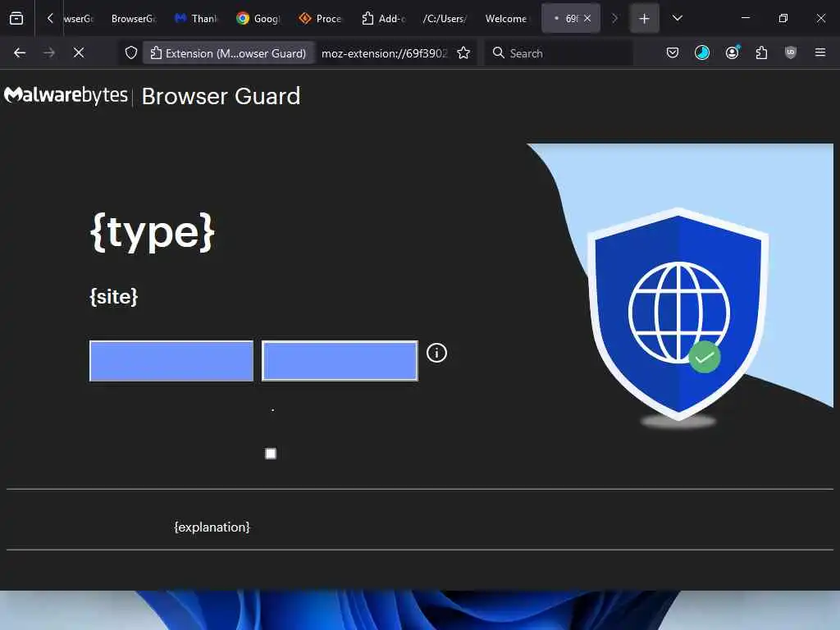Go back one page
Screen dimensions: 840x630
click(x=20, y=52)
